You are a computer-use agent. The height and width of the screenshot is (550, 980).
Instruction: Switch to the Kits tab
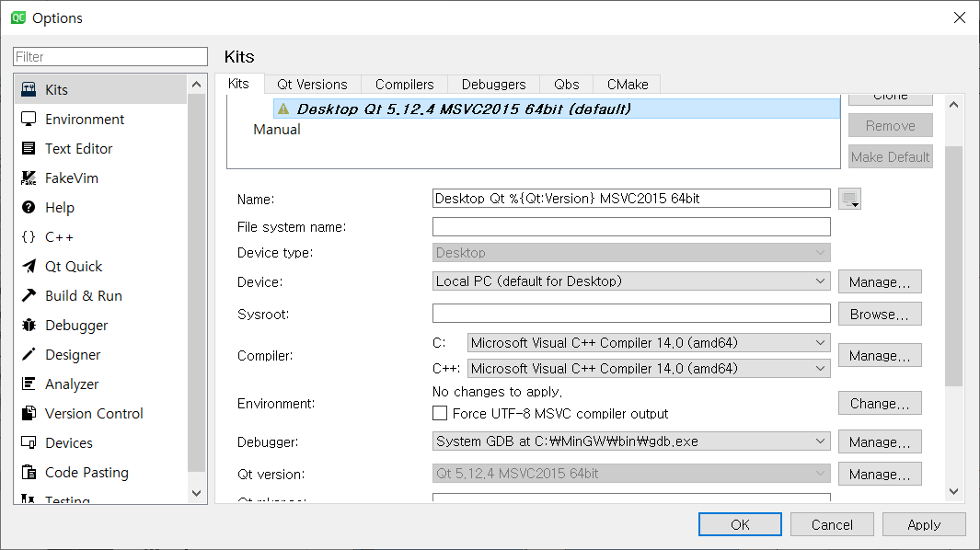pos(238,84)
